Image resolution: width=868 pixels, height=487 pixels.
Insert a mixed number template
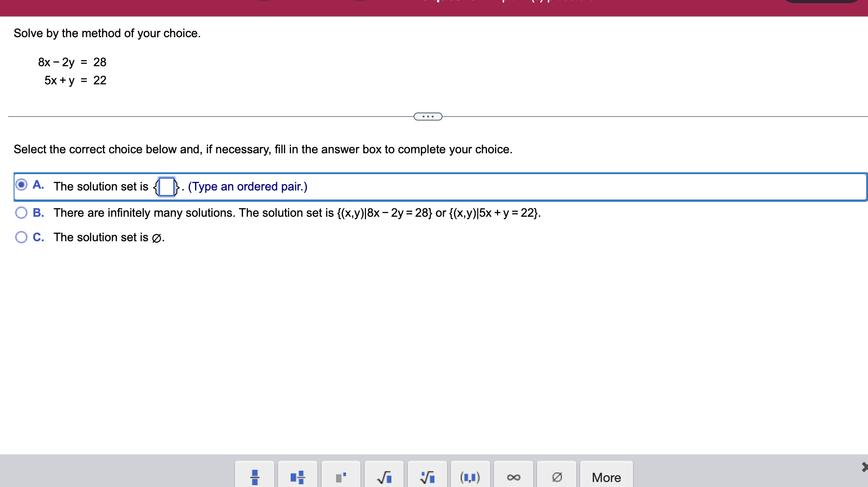(x=298, y=475)
